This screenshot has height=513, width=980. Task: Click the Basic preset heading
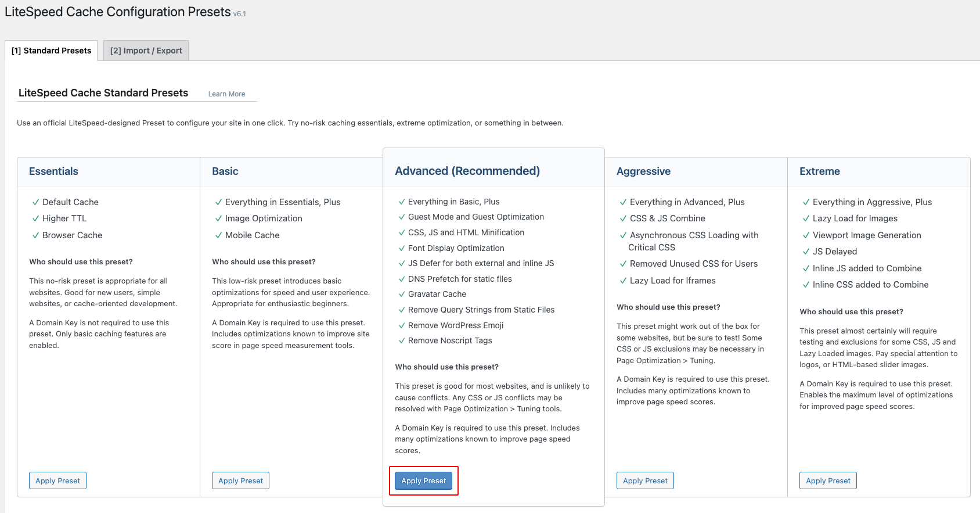click(225, 171)
